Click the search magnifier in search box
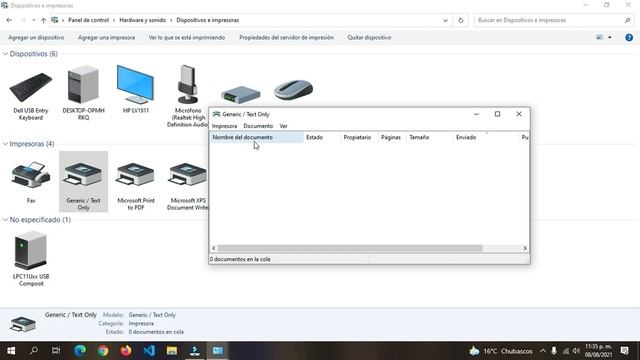The image size is (640, 360). [627, 20]
